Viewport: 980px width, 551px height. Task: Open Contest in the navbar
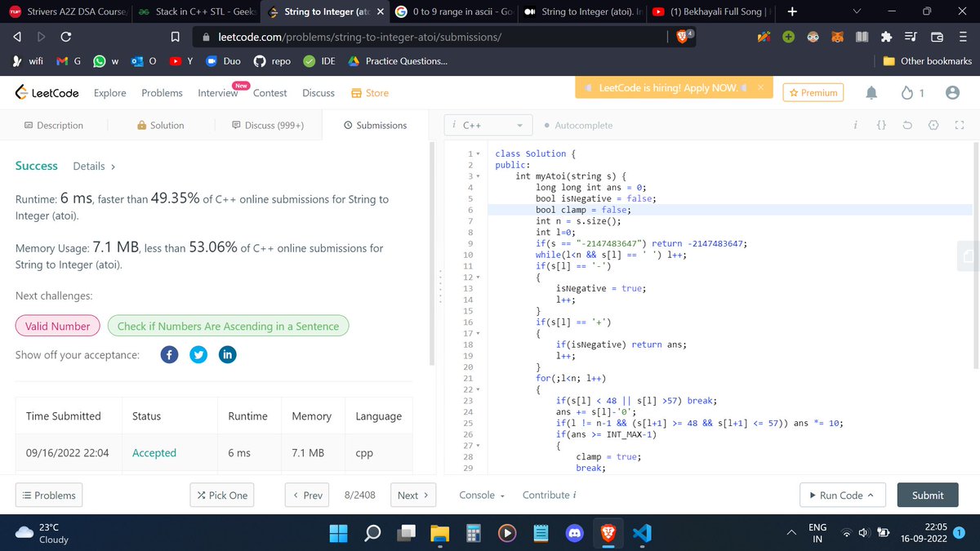click(x=269, y=93)
